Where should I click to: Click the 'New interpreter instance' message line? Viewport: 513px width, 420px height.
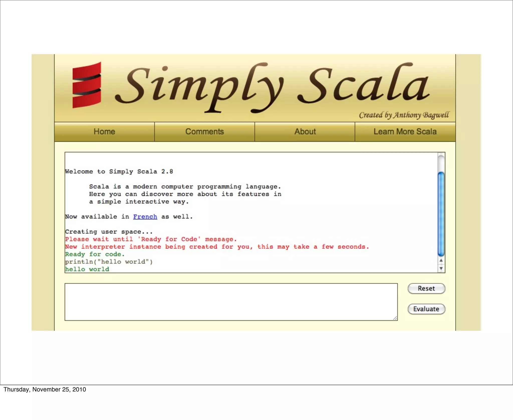pos(217,247)
